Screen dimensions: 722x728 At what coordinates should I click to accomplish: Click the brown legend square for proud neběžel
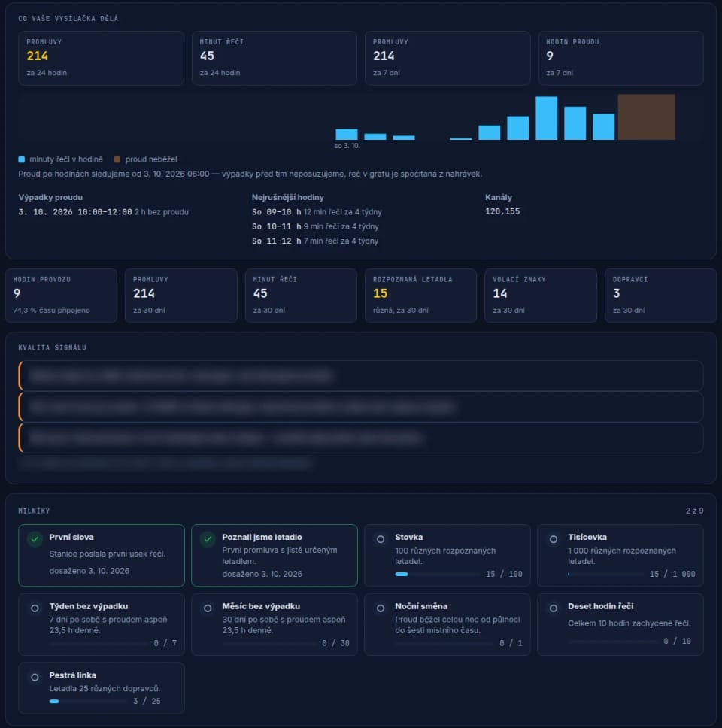click(x=117, y=159)
